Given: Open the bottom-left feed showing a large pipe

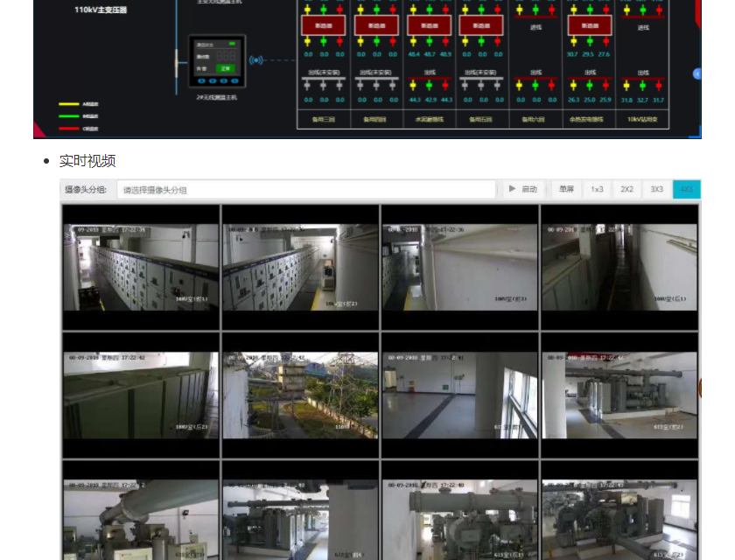Looking at the screenshot, I should (x=141, y=511).
